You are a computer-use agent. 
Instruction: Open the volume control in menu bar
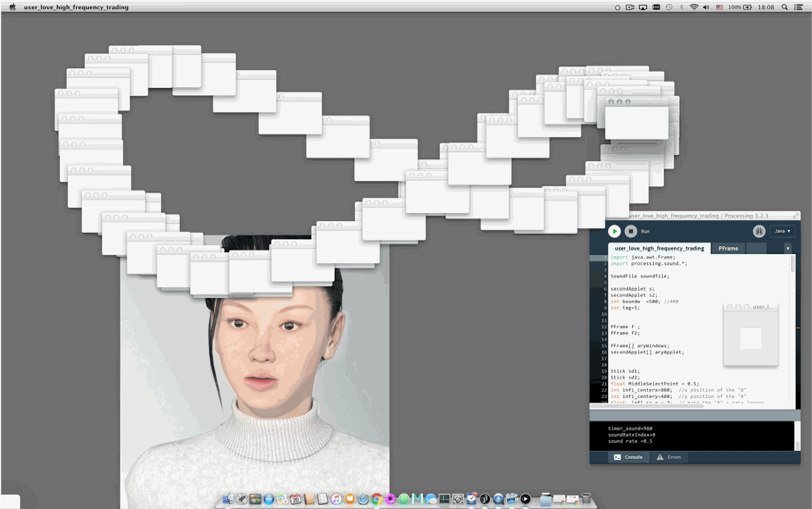tap(706, 7)
